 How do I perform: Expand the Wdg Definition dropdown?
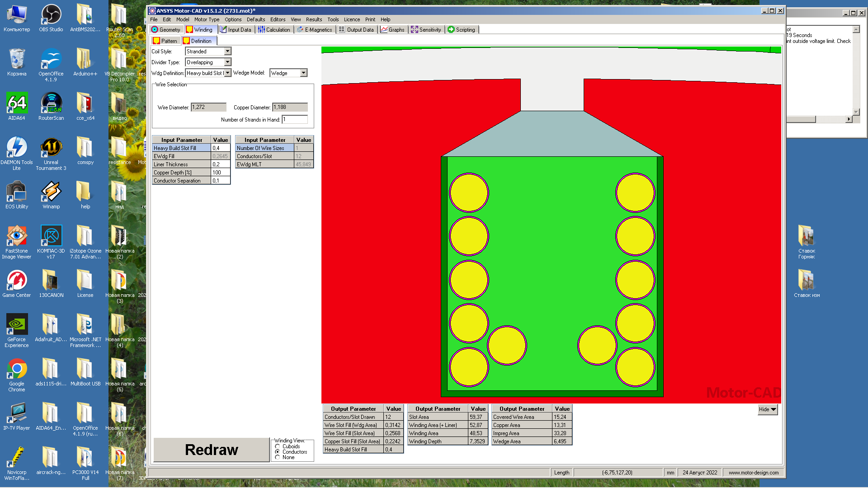(x=228, y=73)
